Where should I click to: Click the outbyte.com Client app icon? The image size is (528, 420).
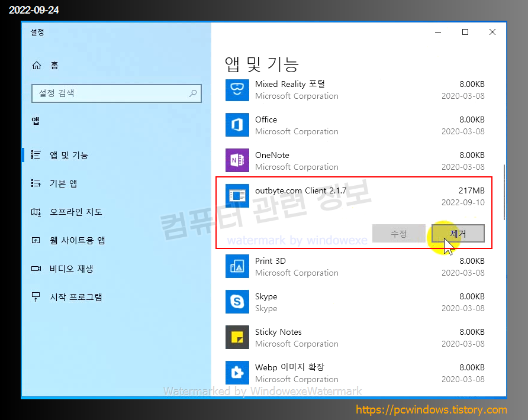point(237,196)
